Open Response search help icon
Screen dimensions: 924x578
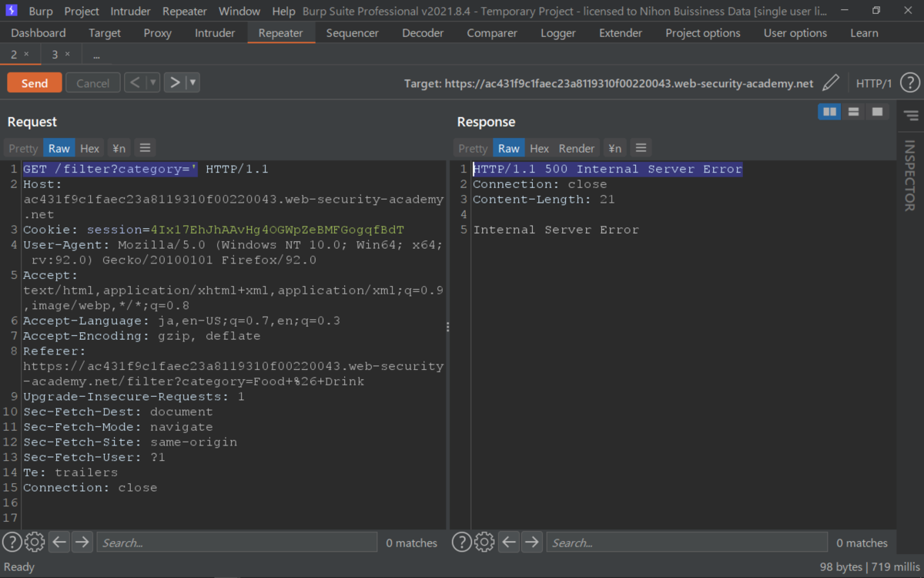pyautogui.click(x=461, y=542)
